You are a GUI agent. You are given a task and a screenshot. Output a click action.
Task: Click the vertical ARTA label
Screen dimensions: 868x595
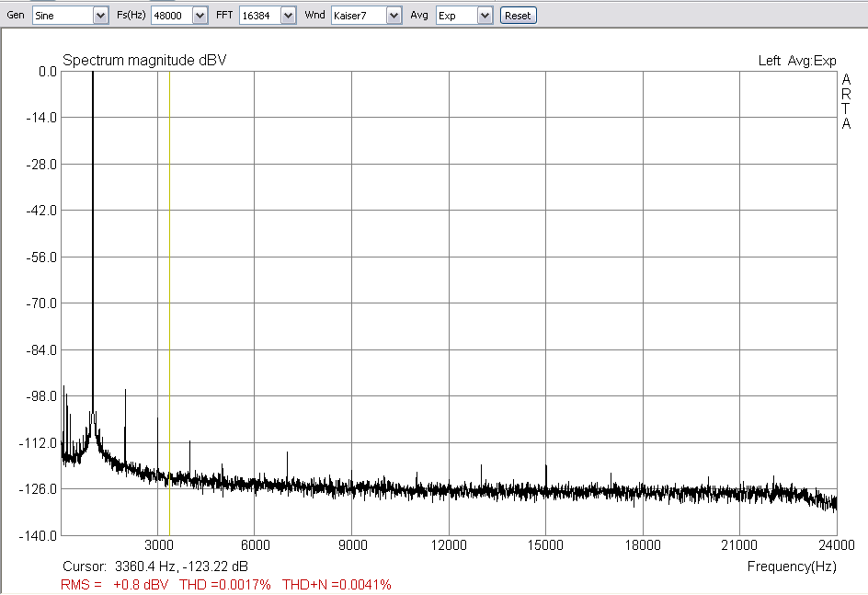click(x=846, y=102)
